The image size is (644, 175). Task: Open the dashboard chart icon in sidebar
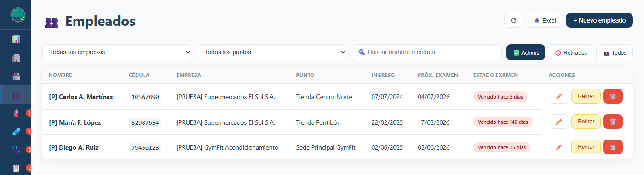(16, 39)
